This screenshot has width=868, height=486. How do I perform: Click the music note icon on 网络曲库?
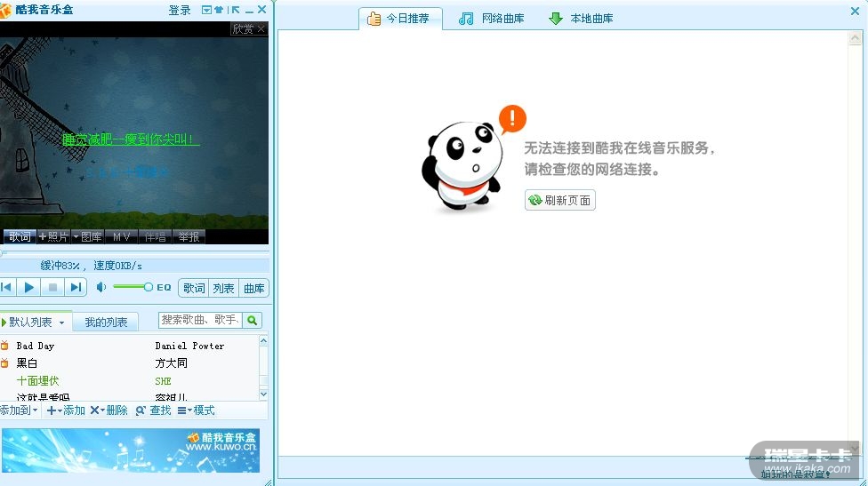click(466, 19)
